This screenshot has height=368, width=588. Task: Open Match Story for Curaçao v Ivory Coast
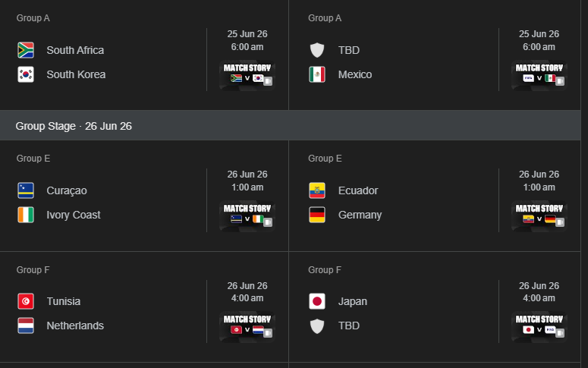[247, 215]
